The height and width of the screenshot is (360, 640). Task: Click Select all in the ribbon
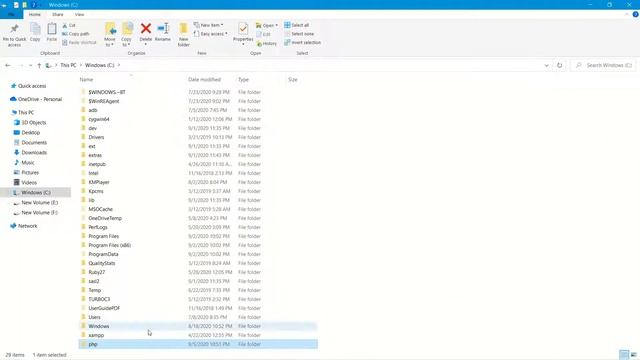(x=297, y=25)
